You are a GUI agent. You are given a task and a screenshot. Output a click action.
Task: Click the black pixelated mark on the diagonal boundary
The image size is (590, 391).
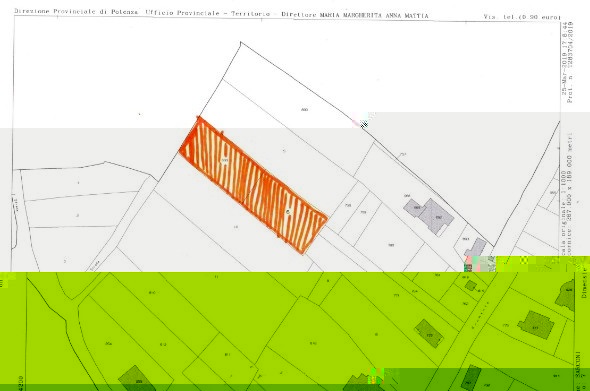point(364,124)
